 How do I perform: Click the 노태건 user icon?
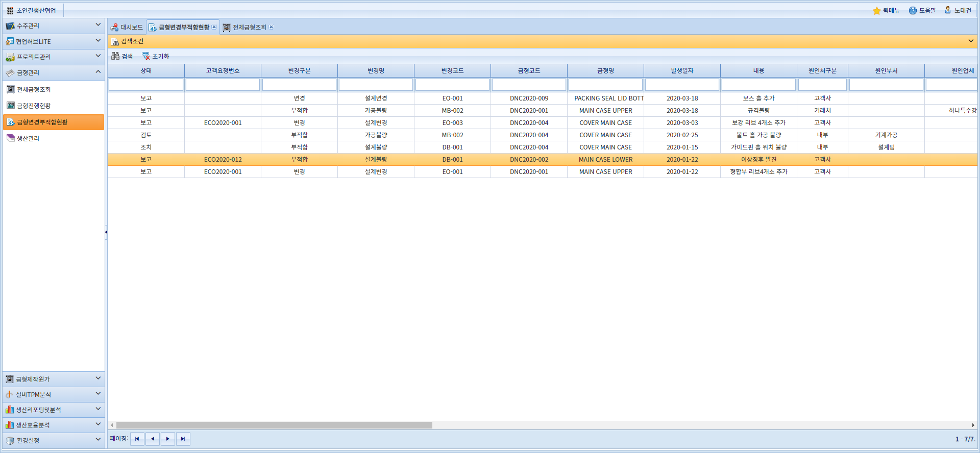(x=948, y=10)
